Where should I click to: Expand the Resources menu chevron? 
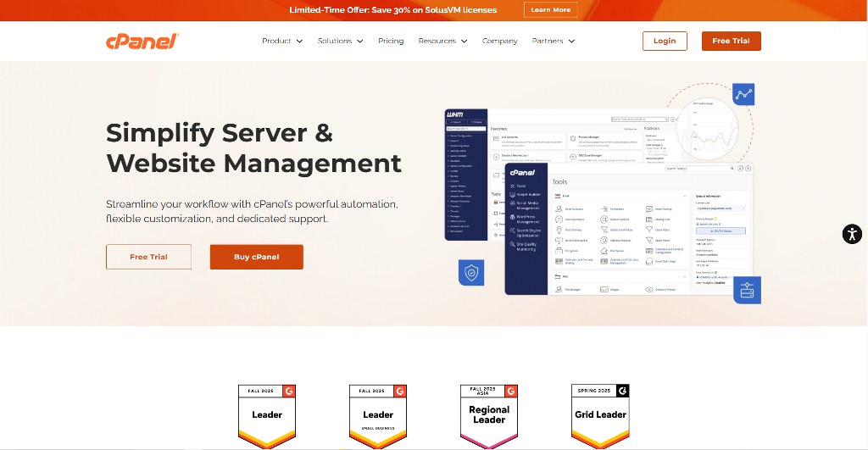(464, 41)
